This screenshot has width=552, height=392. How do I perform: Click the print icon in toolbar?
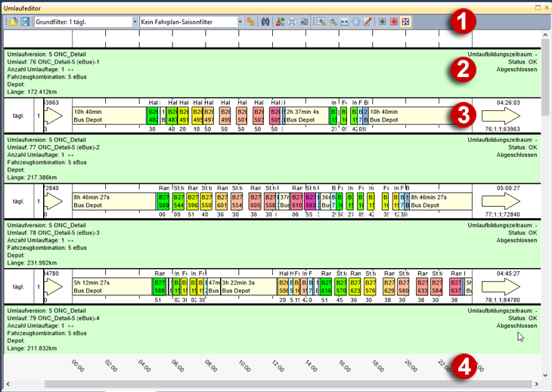291,22
